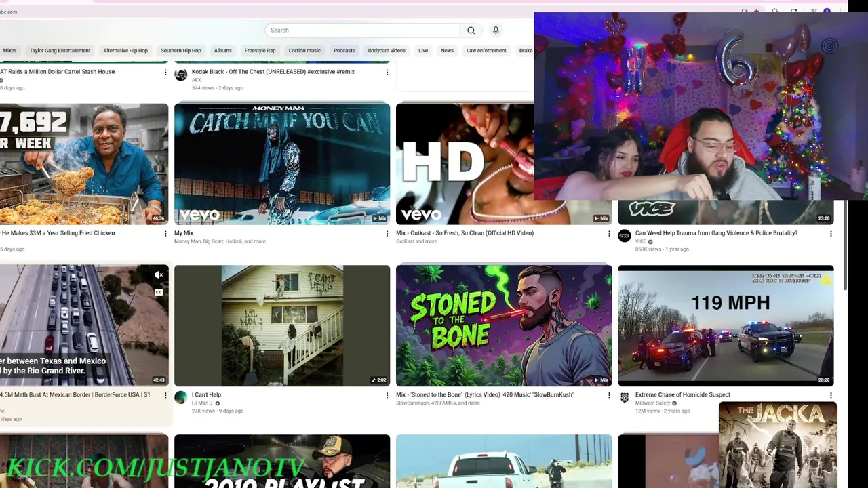Play the 119 MPH police chase thumbnail

point(726,325)
